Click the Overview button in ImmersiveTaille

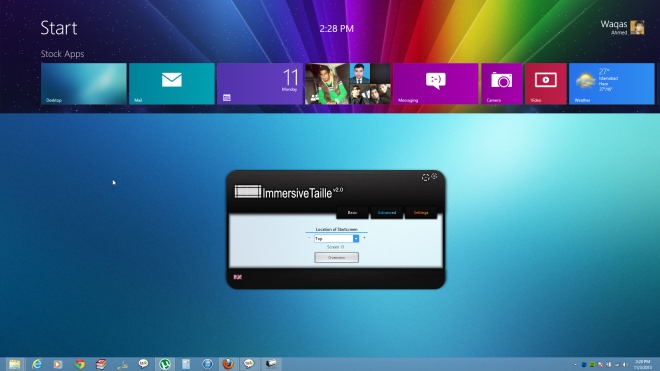[x=336, y=257]
